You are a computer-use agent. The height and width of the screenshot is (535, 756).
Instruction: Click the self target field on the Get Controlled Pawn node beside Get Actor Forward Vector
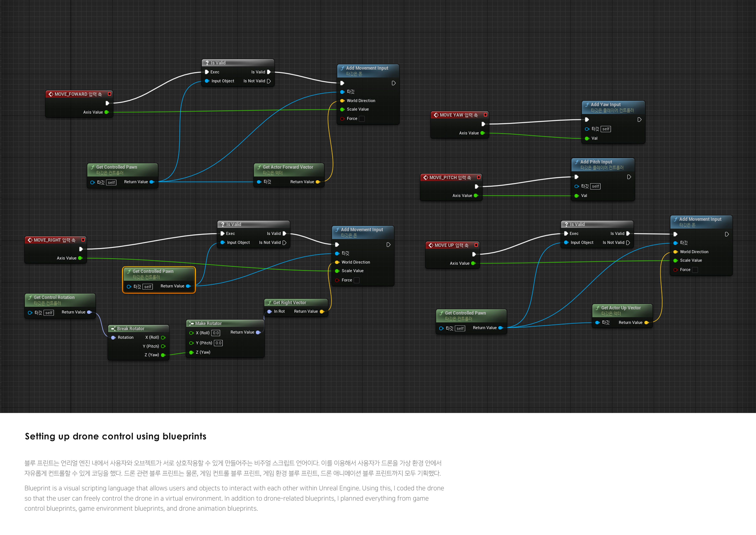[x=111, y=182]
